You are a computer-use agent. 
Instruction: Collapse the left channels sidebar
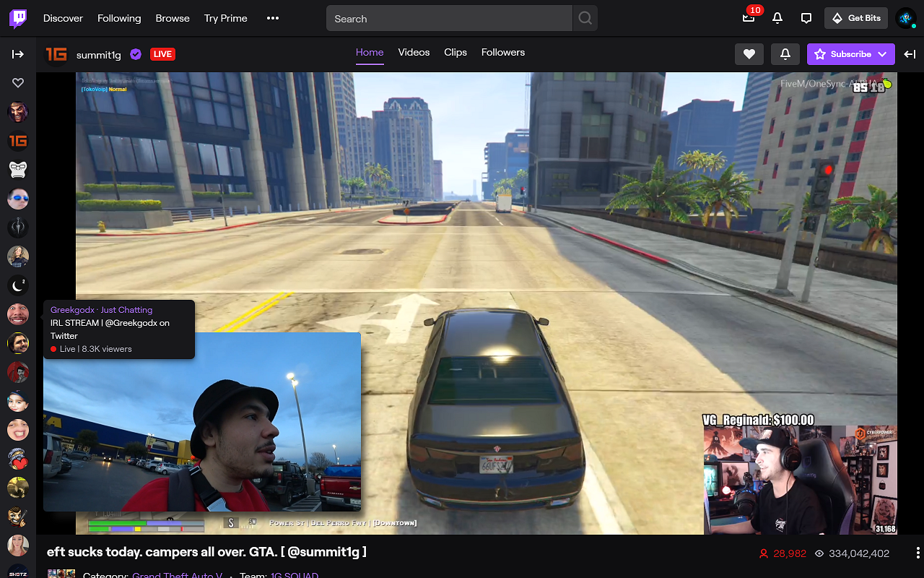pyautogui.click(x=17, y=53)
